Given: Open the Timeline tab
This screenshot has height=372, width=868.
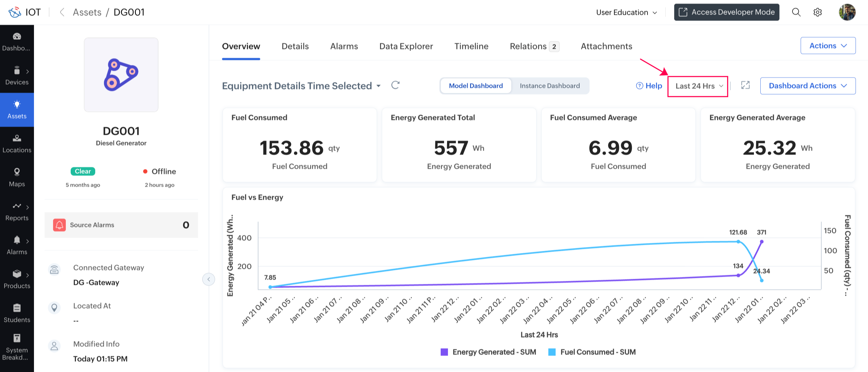Looking at the screenshot, I should [x=471, y=46].
